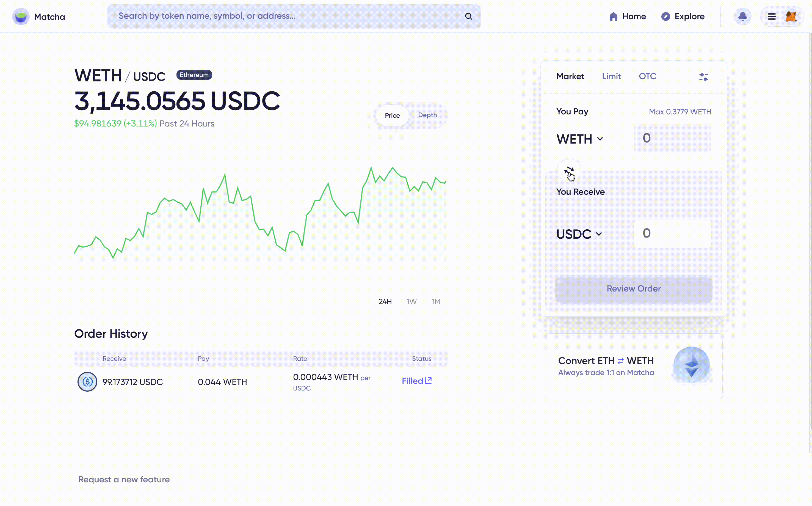Expand the WETH pay token dropdown
Image resolution: width=812 pixels, height=506 pixels.
point(579,139)
